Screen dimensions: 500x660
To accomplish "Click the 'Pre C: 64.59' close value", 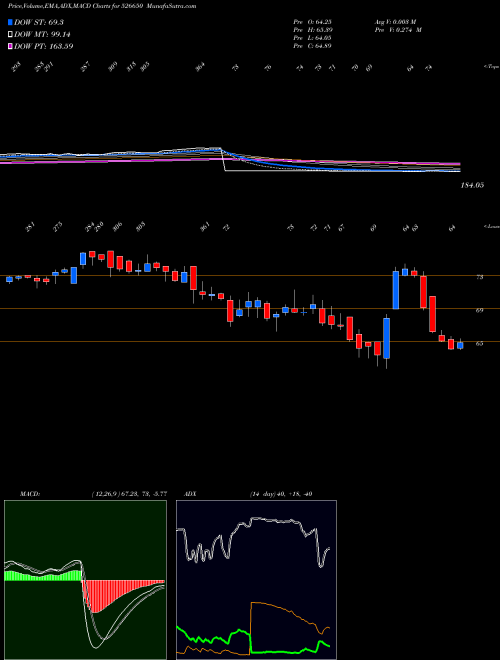I will [x=312, y=46].
